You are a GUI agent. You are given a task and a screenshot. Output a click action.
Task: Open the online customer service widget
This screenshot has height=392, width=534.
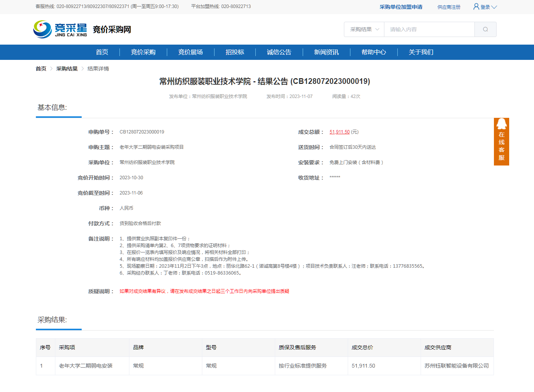(x=501, y=141)
